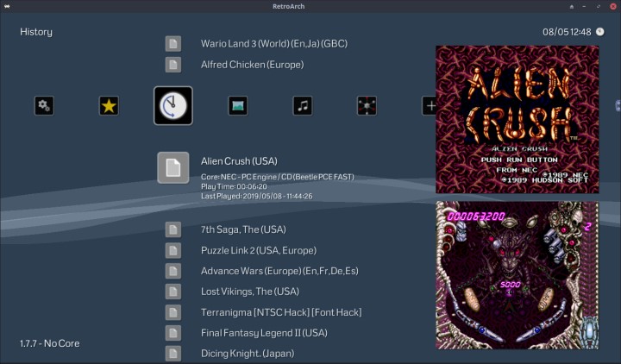Click file icon beside Final Fantasy Legend II

point(173,333)
